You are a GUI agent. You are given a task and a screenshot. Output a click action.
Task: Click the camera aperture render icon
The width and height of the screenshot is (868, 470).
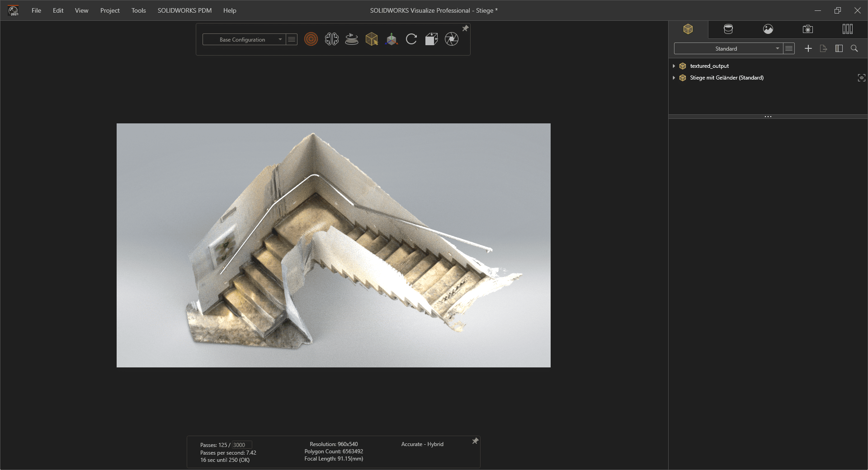(x=452, y=39)
